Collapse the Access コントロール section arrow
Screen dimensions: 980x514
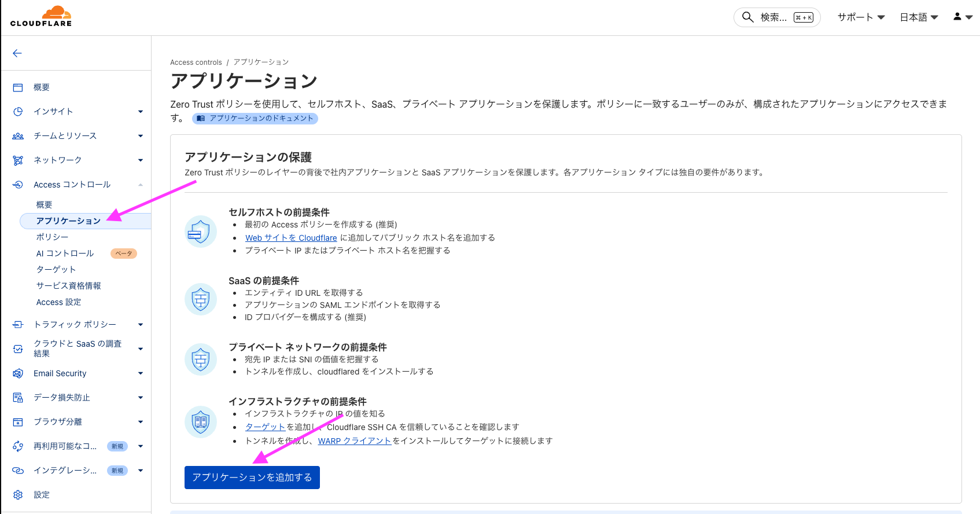tap(141, 185)
